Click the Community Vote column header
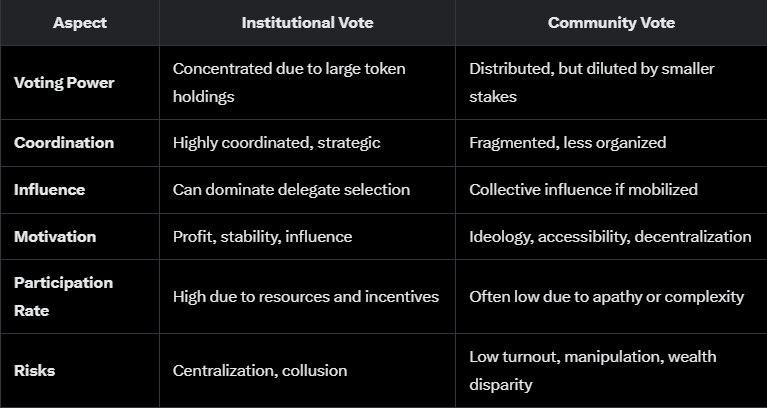Viewport: 767px width, 408px height. [611, 23]
